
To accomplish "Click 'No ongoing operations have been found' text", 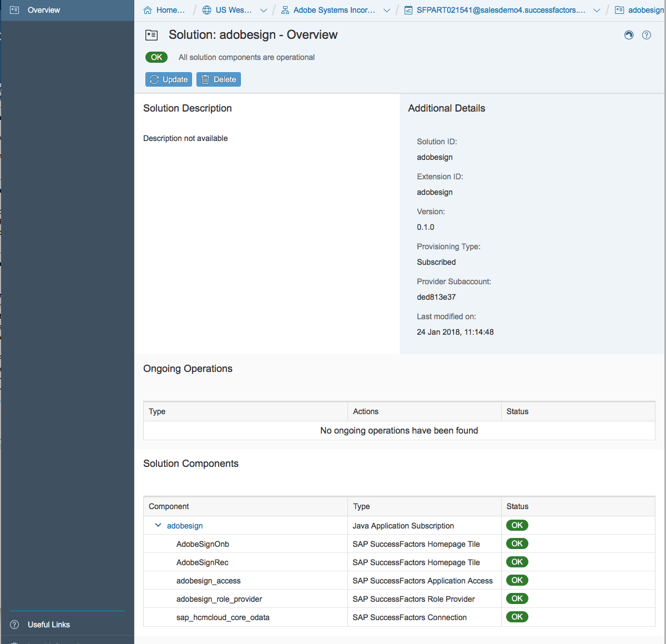I will coord(399,430).
